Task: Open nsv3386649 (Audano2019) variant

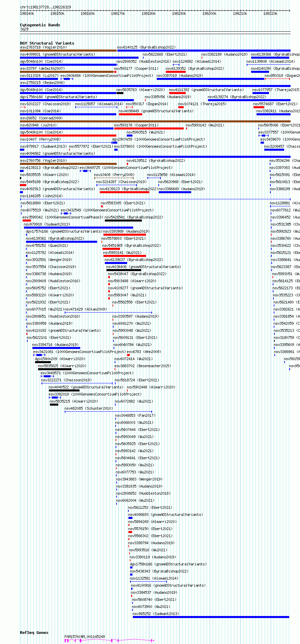Action: pos(182,189)
